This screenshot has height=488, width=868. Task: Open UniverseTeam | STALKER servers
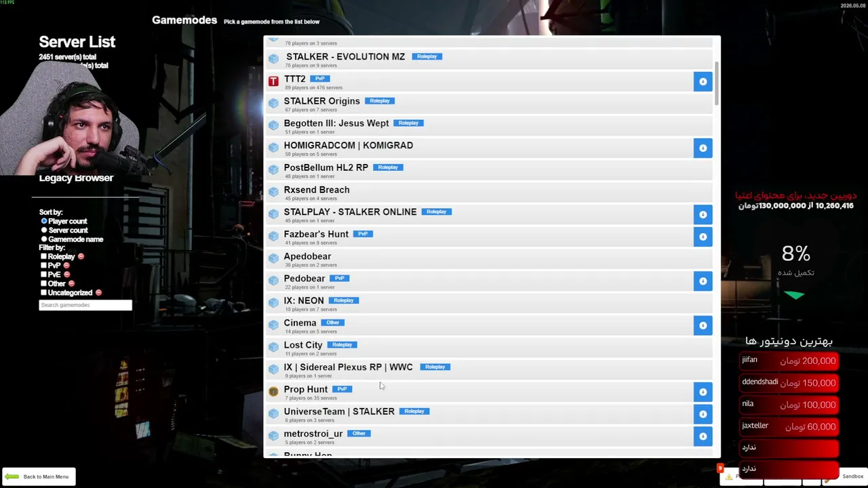pos(479,414)
